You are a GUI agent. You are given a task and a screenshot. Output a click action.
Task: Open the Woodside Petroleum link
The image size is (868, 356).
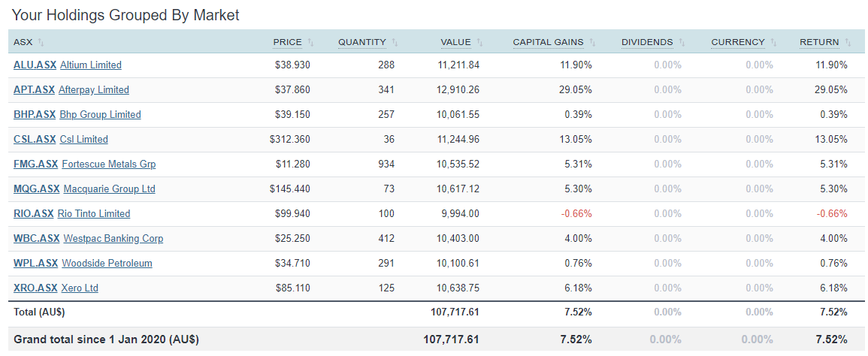click(107, 264)
